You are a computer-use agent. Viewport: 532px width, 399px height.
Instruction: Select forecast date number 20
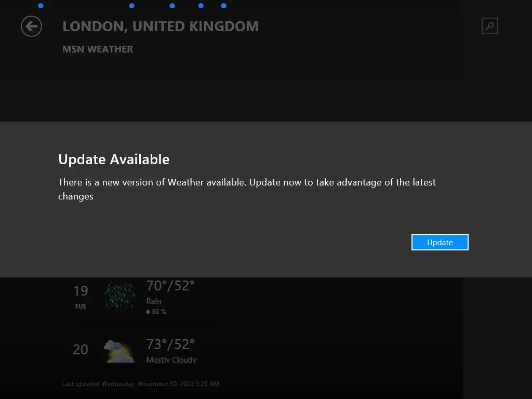tap(81, 350)
